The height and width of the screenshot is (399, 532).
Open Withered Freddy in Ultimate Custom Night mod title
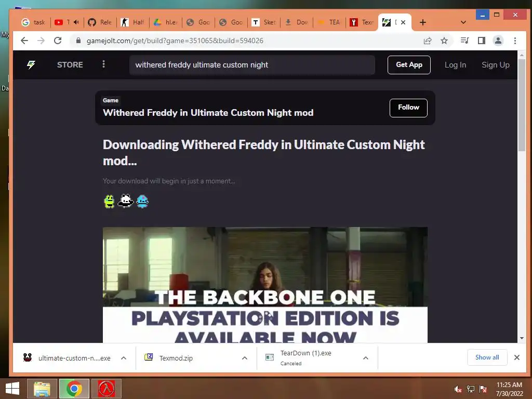point(208,113)
